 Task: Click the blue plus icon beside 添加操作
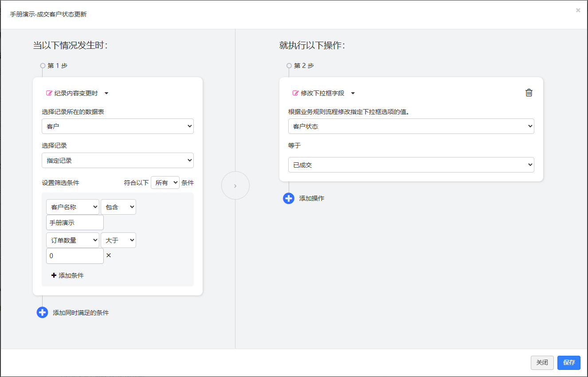[x=289, y=198]
